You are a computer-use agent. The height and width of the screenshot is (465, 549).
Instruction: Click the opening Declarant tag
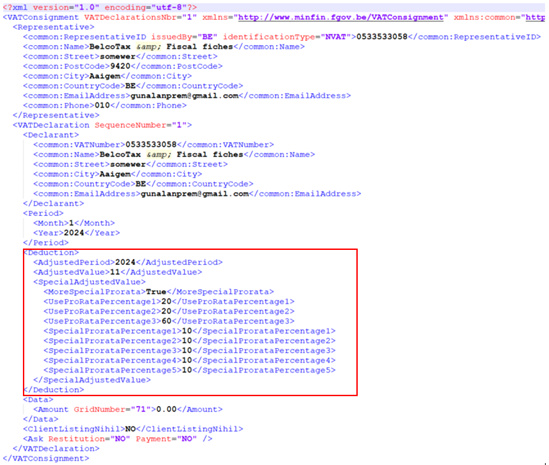pos(51,135)
